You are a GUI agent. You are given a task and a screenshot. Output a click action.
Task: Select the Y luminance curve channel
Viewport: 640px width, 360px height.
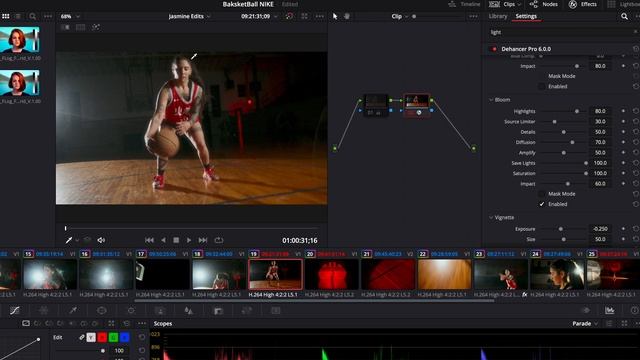click(91, 338)
